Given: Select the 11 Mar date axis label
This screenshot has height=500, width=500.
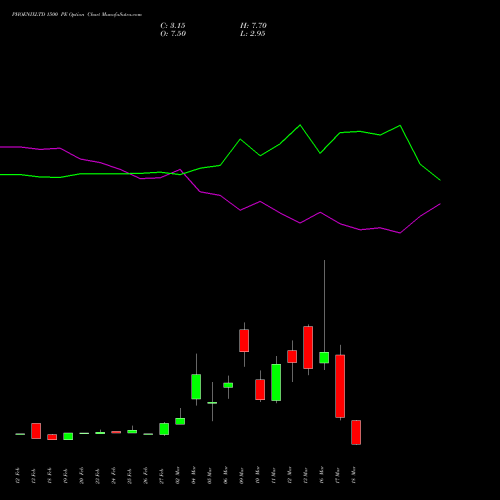Looking at the screenshot, I should (x=274, y=476).
